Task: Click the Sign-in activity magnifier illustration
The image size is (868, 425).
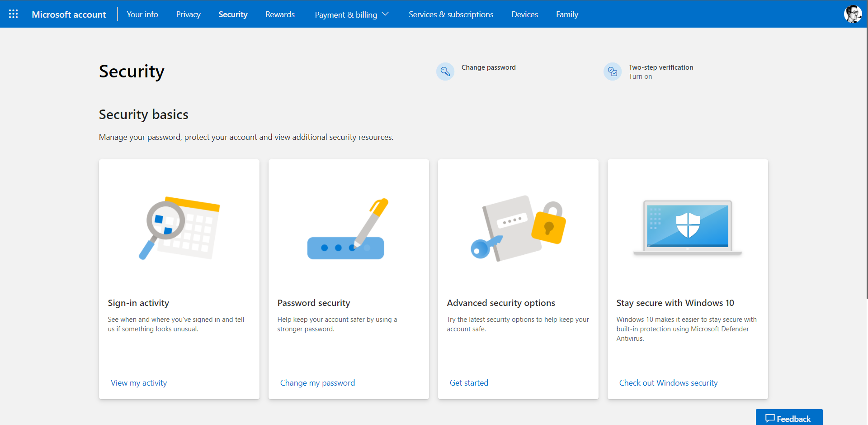Action: [x=179, y=228]
